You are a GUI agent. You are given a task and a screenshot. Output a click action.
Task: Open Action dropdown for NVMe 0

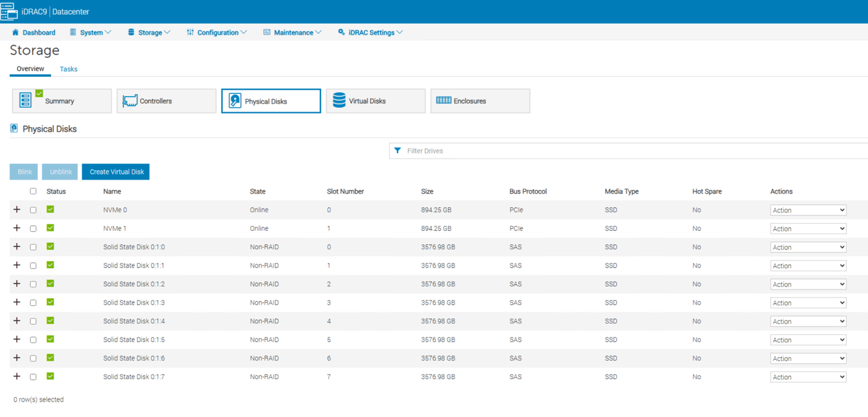point(808,210)
